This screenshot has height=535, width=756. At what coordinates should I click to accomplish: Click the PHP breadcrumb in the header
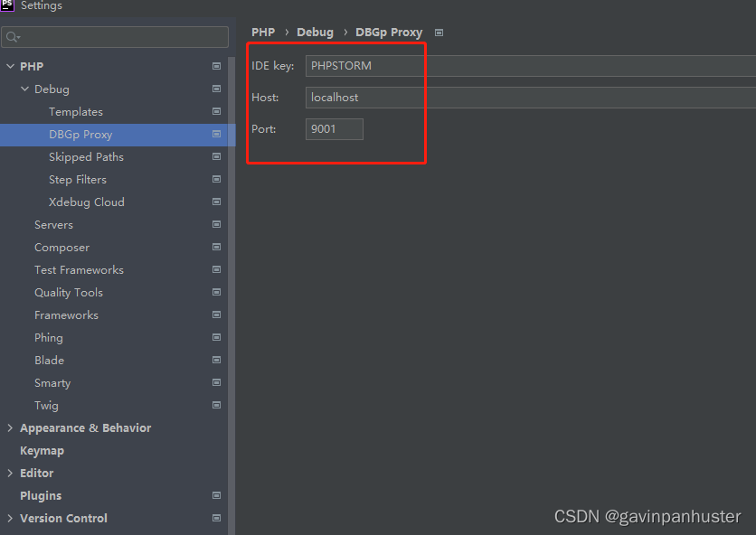point(263,33)
